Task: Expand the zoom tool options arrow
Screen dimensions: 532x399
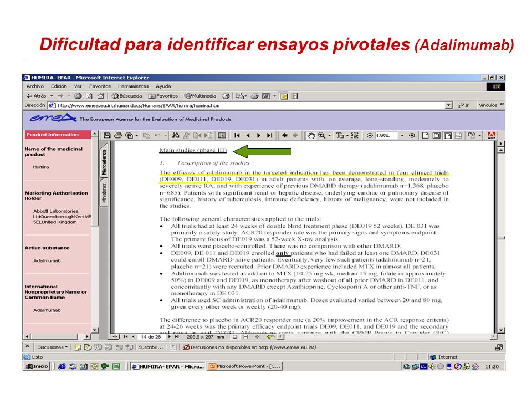Action: point(329,136)
